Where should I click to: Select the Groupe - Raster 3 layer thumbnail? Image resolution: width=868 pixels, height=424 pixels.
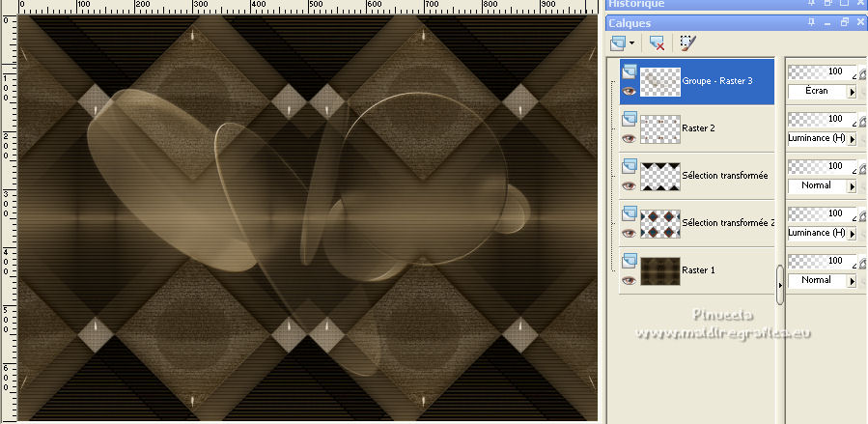[659, 82]
